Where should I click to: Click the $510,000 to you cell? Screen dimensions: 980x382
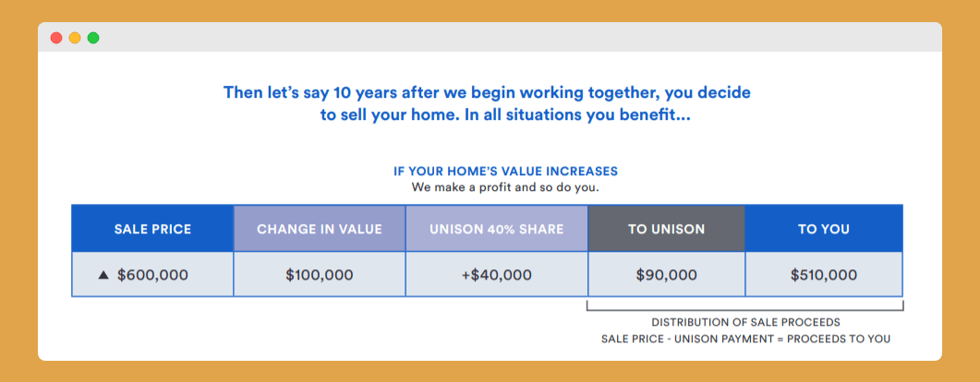click(x=824, y=275)
